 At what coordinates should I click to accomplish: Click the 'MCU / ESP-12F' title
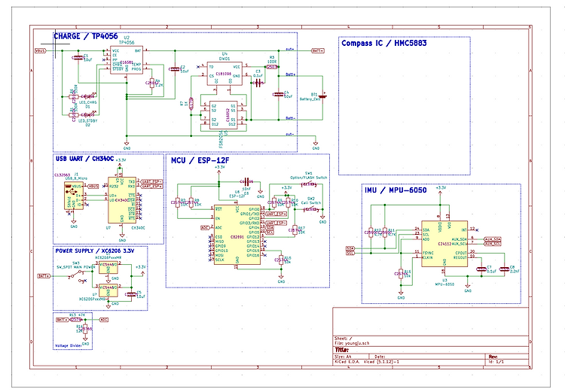click(x=200, y=160)
